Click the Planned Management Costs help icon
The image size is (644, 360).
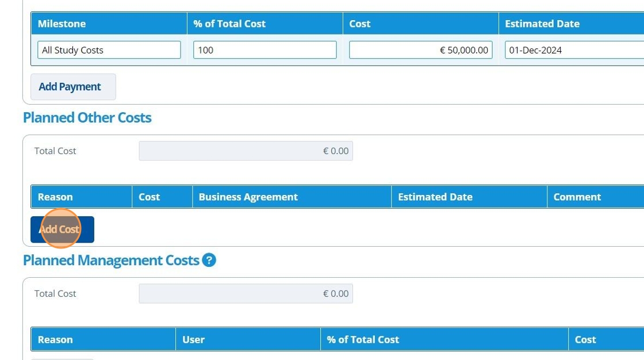[209, 261]
